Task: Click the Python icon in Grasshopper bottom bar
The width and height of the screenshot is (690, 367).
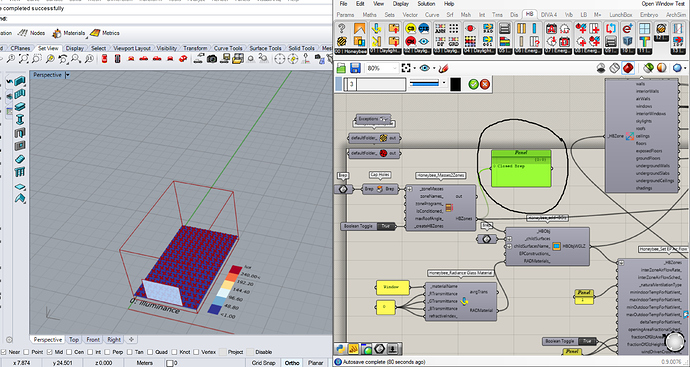Action: (x=340, y=349)
